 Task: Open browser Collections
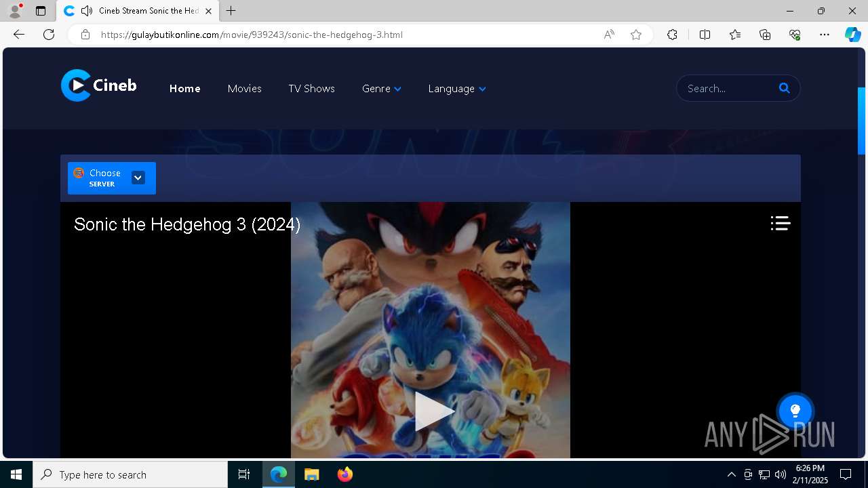pos(765,35)
